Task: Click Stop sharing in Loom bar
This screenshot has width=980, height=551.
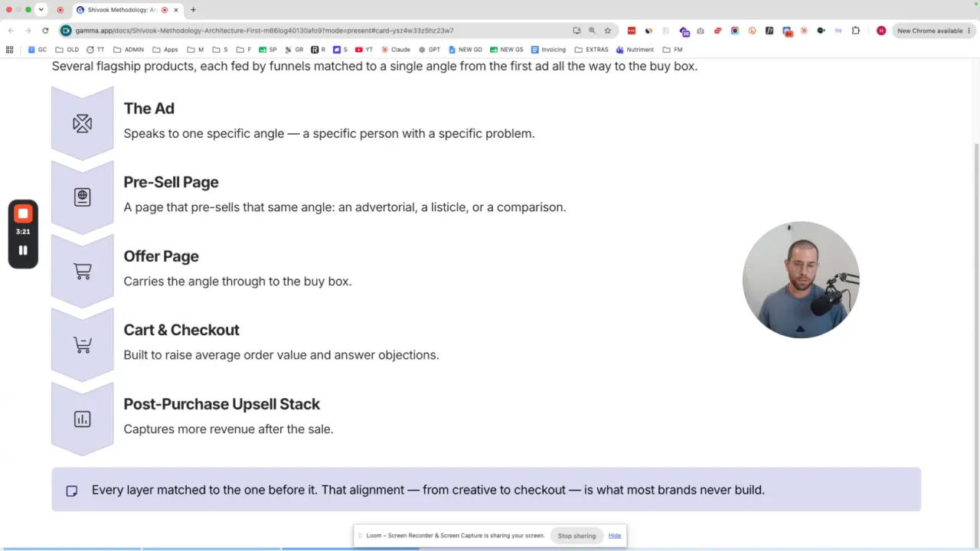Action: click(577, 536)
